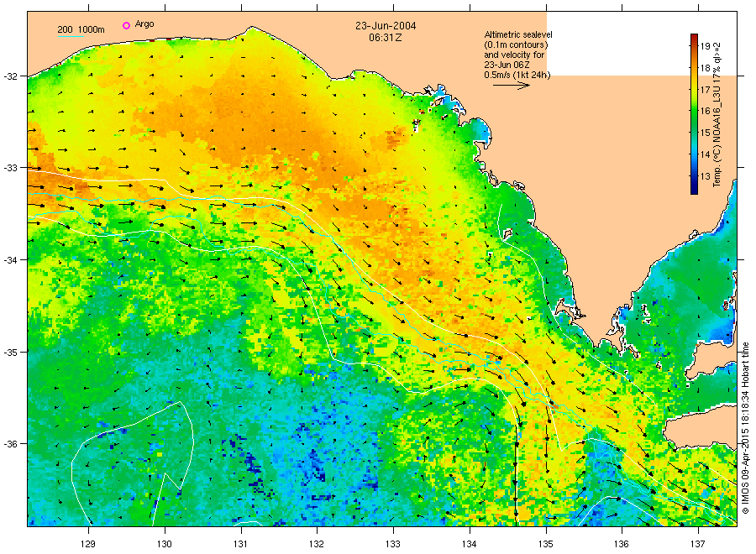The height and width of the screenshot is (554, 756).
Task: Click the '(0.1m contours)' legend line
Action: 516,44
